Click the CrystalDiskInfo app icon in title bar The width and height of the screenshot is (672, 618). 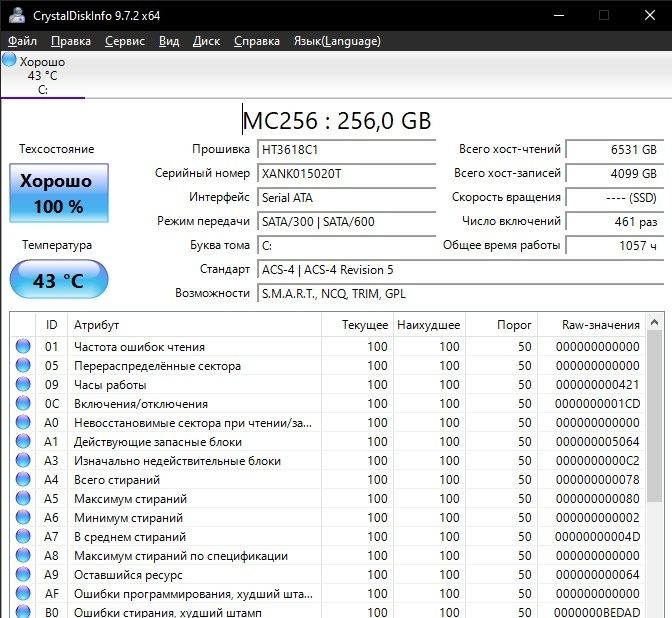click(x=17, y=15)
